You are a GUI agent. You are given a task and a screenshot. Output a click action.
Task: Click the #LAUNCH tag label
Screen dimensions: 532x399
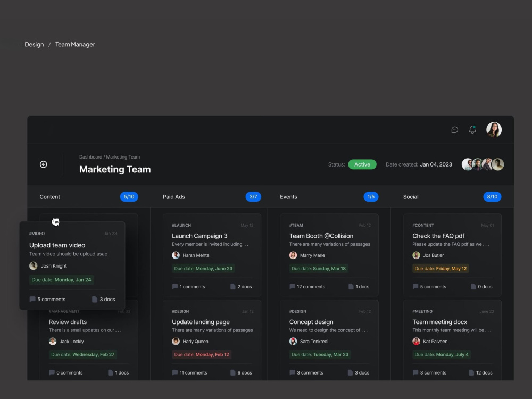point(181,225)
